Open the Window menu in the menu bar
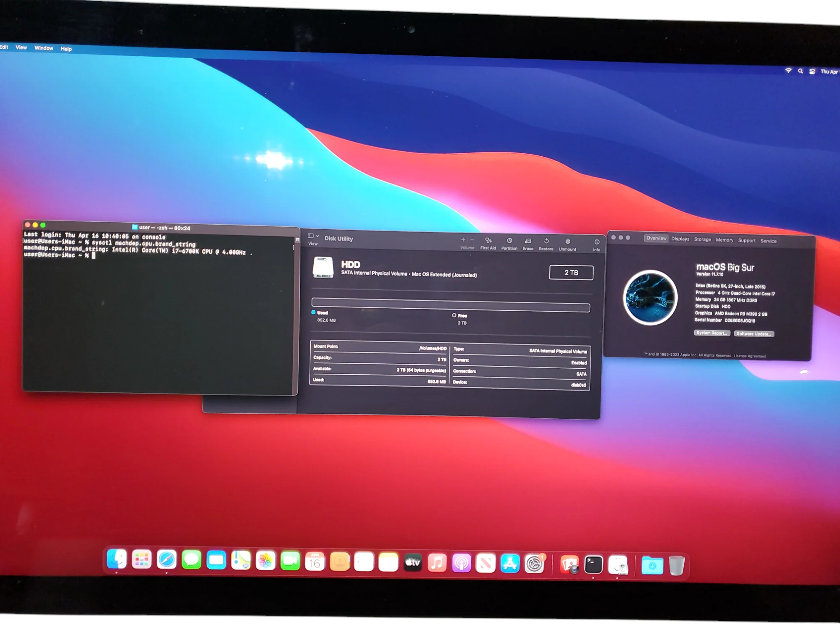The height and width of the screenshot is (630, 840). tap(44, 48)
